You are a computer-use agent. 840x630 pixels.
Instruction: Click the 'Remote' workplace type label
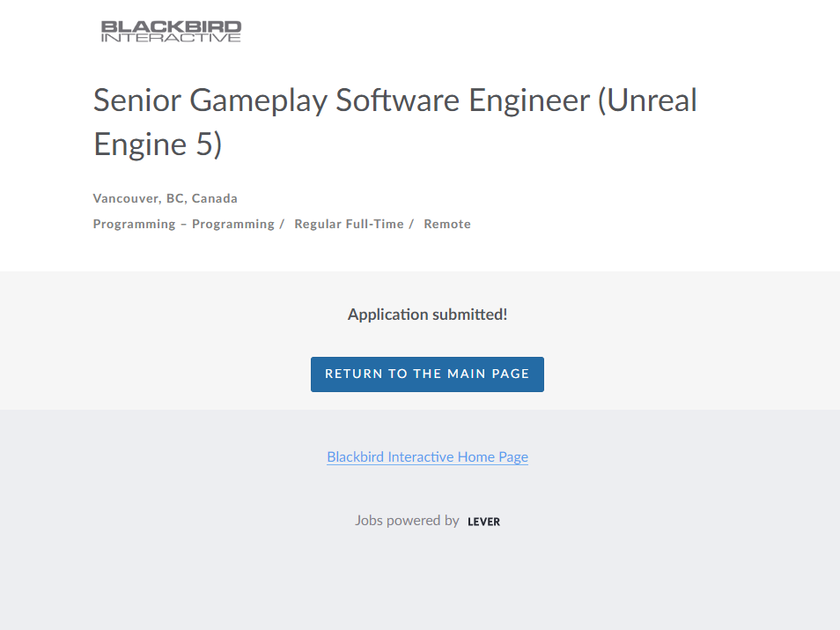coord(447,224)
